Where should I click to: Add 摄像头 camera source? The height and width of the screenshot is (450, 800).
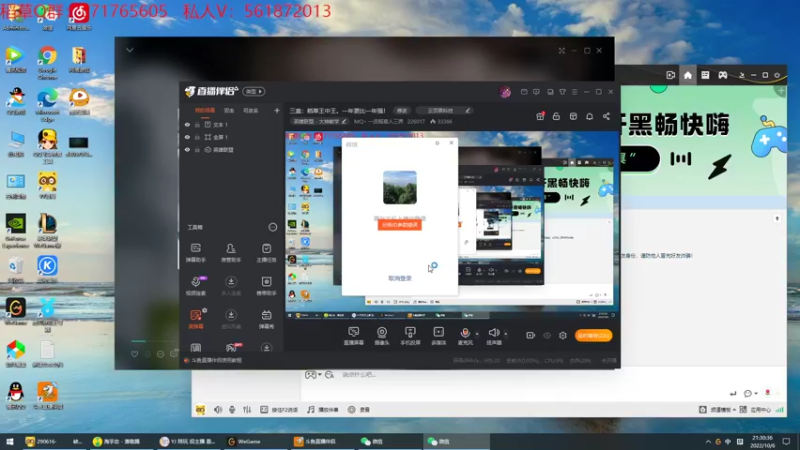[x=382, y=336]
